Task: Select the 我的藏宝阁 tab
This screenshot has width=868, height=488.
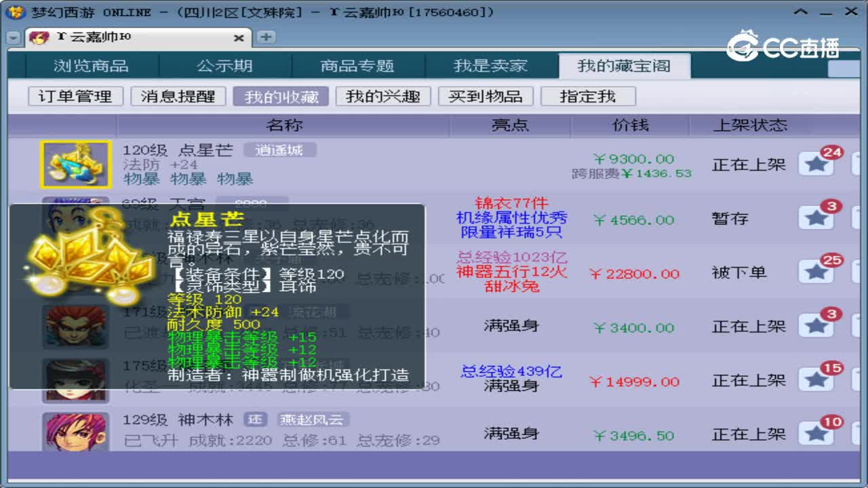Action: 624,66
